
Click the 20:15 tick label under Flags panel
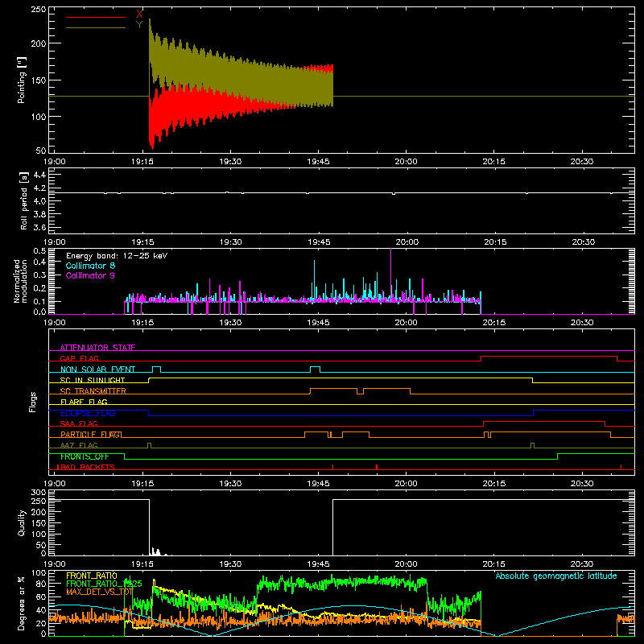coord(494,484)
